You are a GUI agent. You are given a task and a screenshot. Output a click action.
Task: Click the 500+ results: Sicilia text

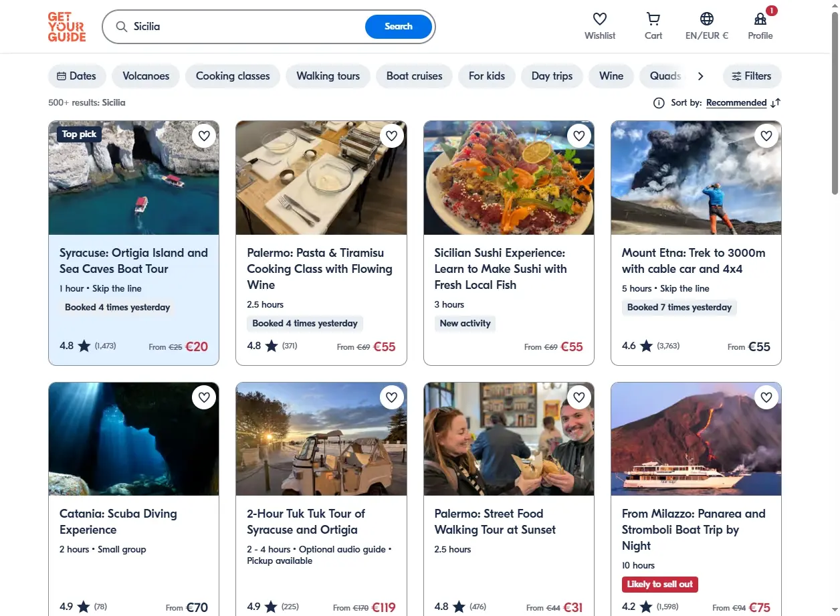coord(87,103)
